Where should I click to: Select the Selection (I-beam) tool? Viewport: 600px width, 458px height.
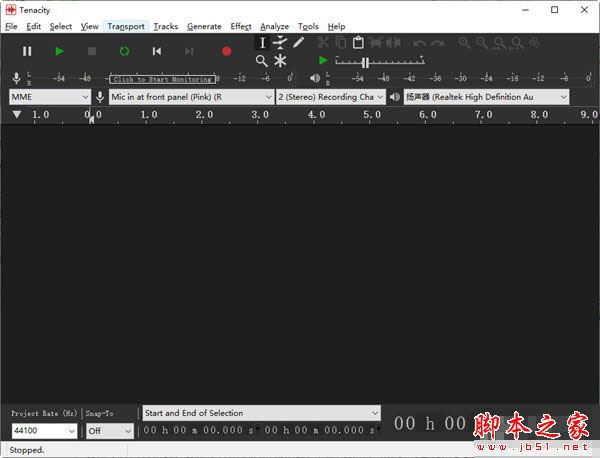click(x=262, y=42)
